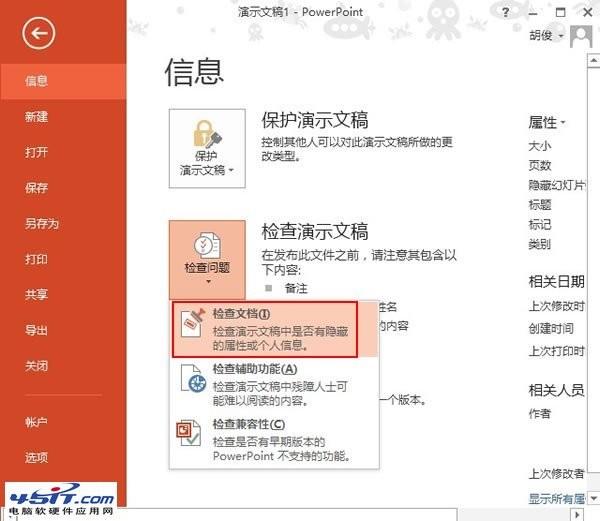Open the Protect Presentation (保护演示文稿) lock button
Viewport: 600px width, 521px height.
pyautogui.click(x=207, y=148)
